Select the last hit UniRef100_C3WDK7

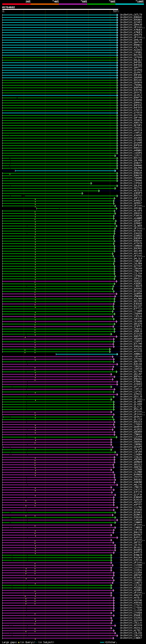click(131, 638)
